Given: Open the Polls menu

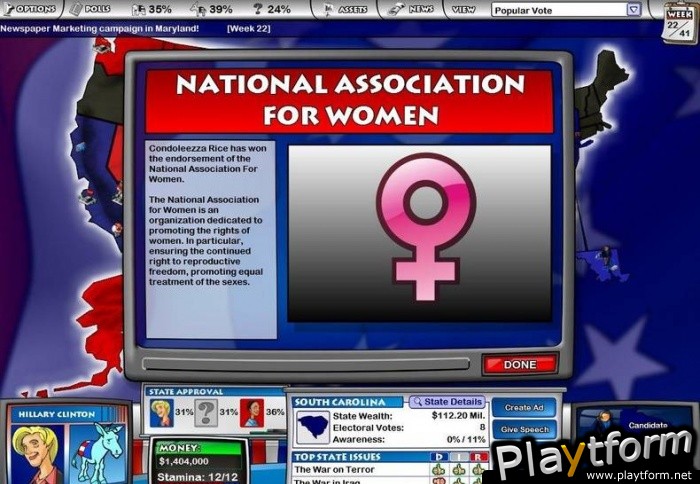Looking at the screenshot, I should [91, 8].
